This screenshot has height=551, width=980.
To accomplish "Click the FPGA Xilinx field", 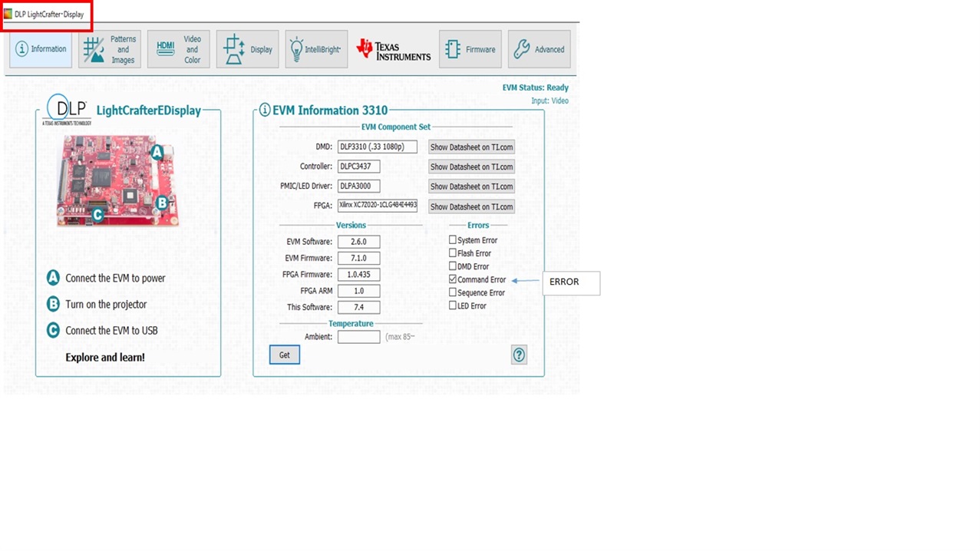I will 378,206.
